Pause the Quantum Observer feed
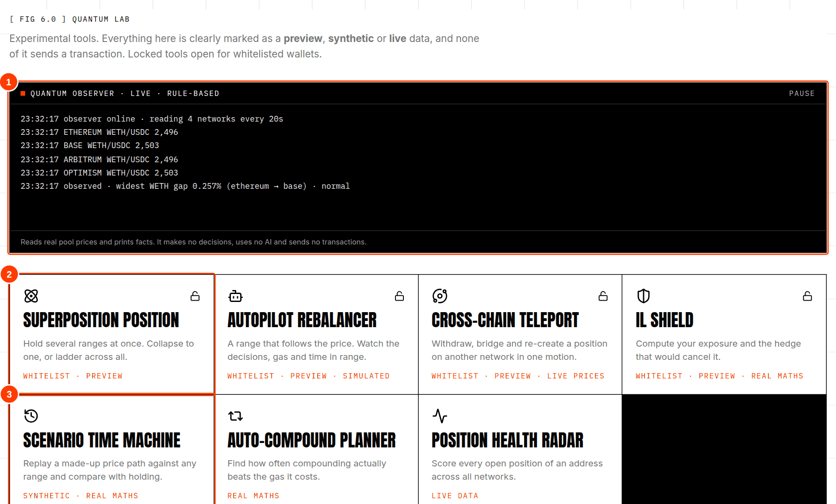This screenshot has width=836, height=504. click(801, 93)
